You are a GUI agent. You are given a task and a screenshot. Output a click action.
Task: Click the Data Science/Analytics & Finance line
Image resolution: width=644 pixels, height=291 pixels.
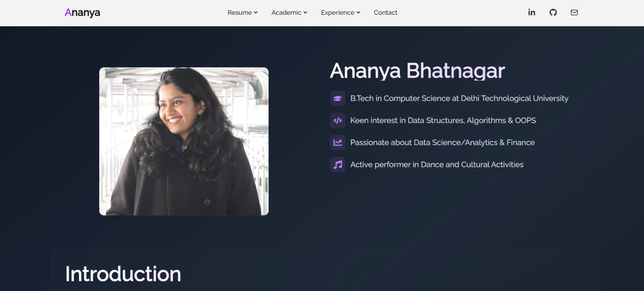(x=442, y=143)
